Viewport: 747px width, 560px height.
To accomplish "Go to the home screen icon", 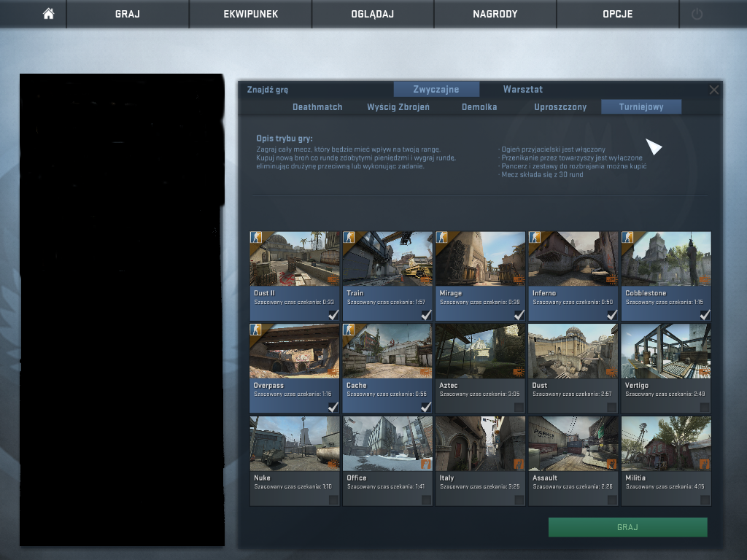I will point(49,14).
